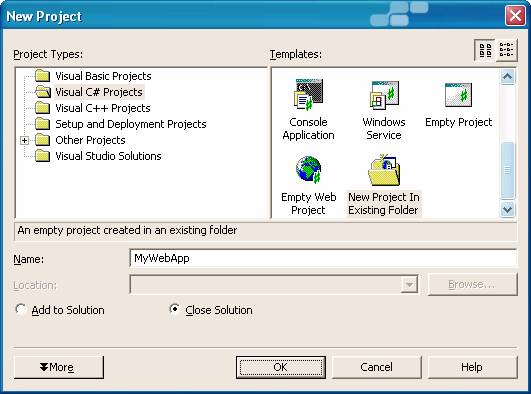Click the Templates scrollbar up arrow
This screenshot has height=394, width=531.
pos(507,77)
